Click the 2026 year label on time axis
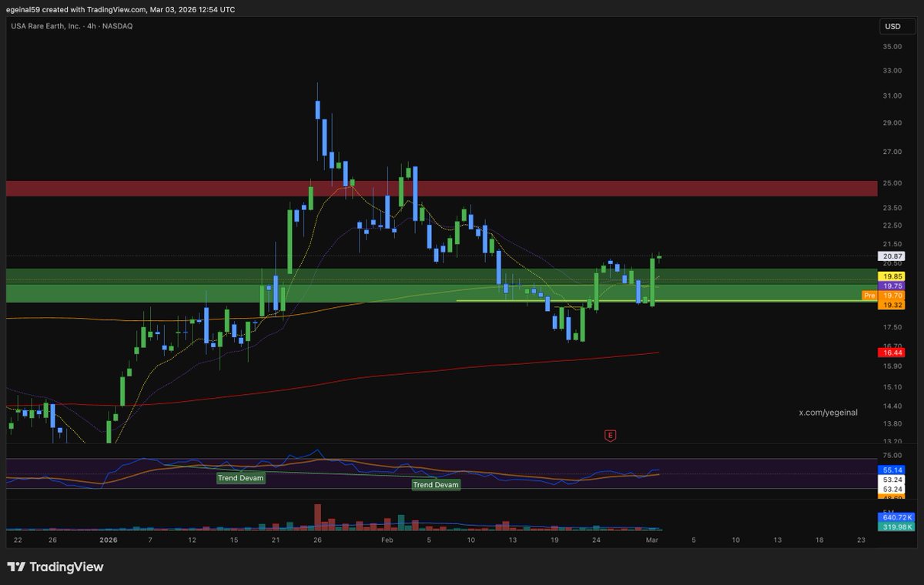Image resolution: width=924 pixels, height=585 pixels. 110,540
